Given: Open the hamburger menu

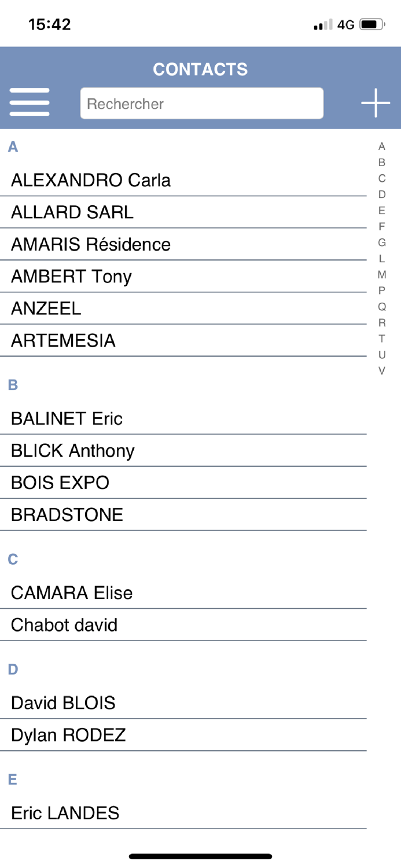Looking at the screenshot, I should pos(30,102).
